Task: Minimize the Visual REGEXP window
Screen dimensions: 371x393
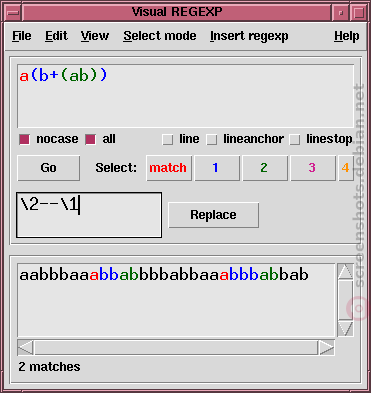Action: 340,13
